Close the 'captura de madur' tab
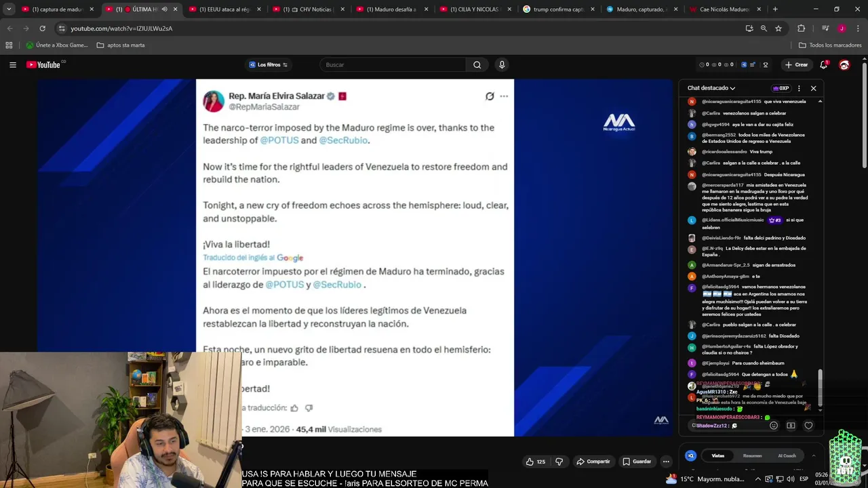The width and height of the screenshot is (868, 488). (x=92, y=9)
